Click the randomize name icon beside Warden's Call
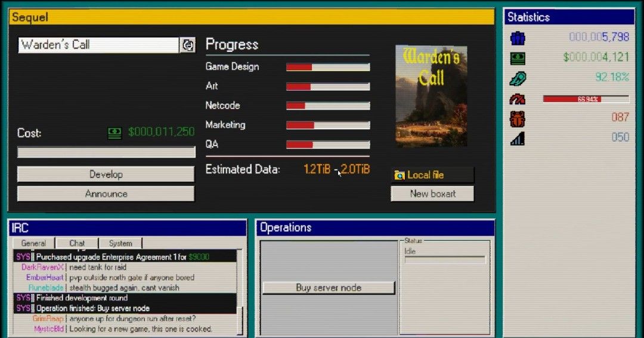The height and width of the screenshot is (338, 644). 187,45
